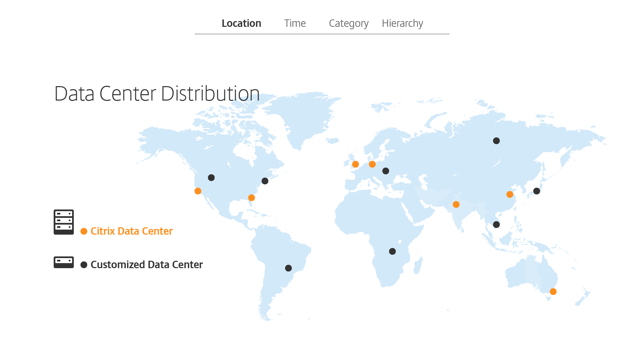Select the dark marker in eastern Europe

386,171
